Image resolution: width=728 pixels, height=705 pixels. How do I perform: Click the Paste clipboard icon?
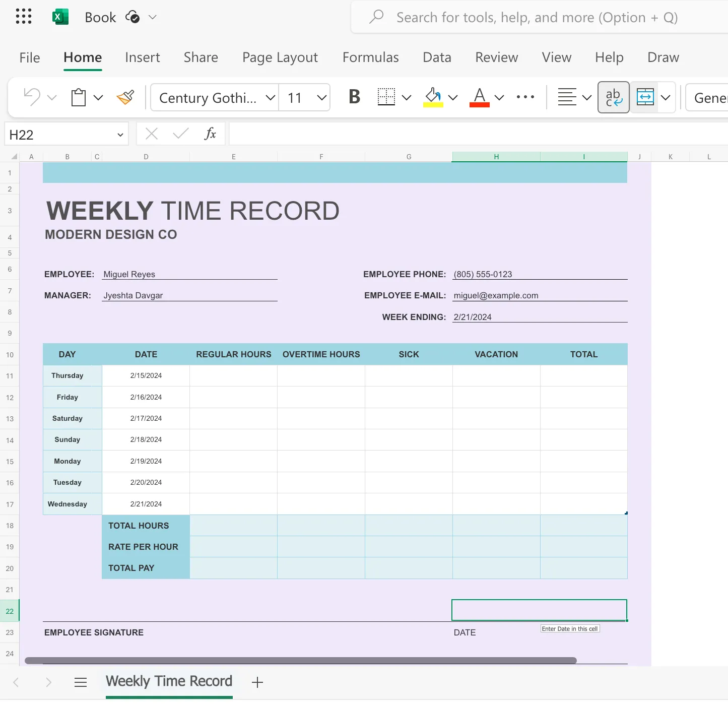[x=79, y=97]
